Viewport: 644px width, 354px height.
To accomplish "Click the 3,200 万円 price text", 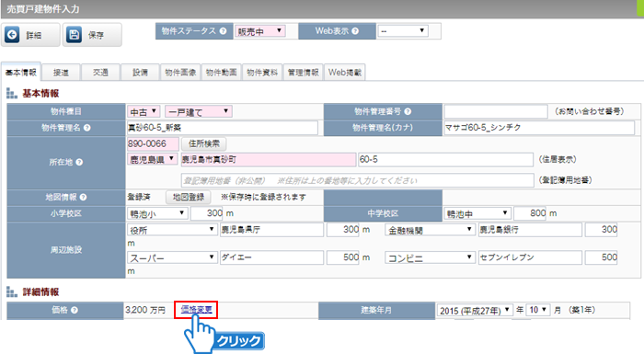I will (145, 310).
